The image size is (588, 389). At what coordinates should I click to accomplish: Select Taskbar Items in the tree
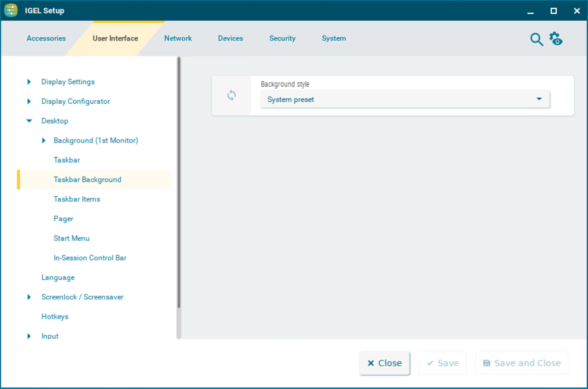(77, 199)
